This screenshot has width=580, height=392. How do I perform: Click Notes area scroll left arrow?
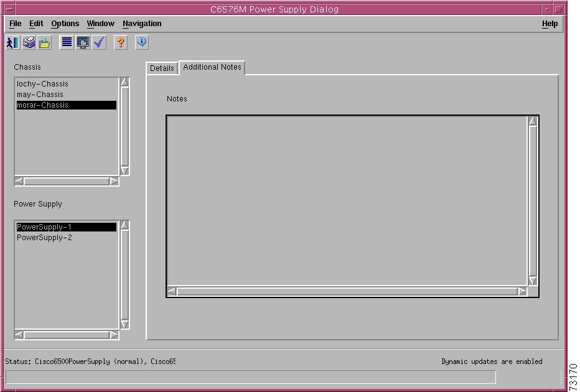(172, 291)
